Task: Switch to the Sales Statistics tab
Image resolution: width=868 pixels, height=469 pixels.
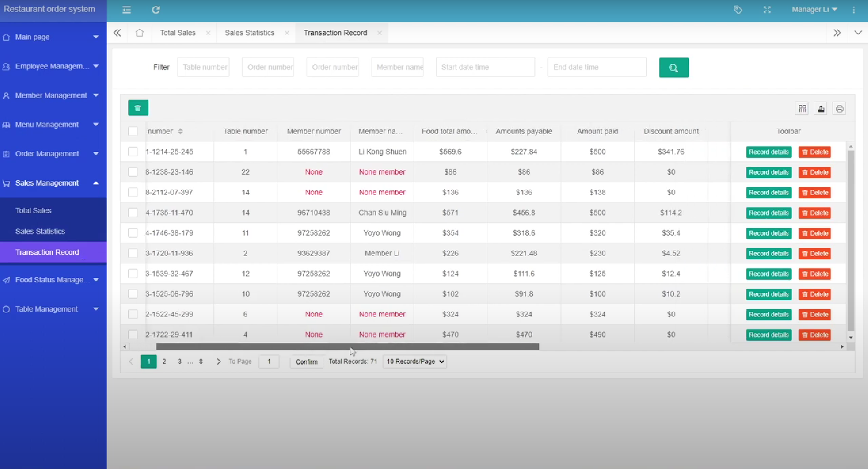Action: click(x=250, y=33)
